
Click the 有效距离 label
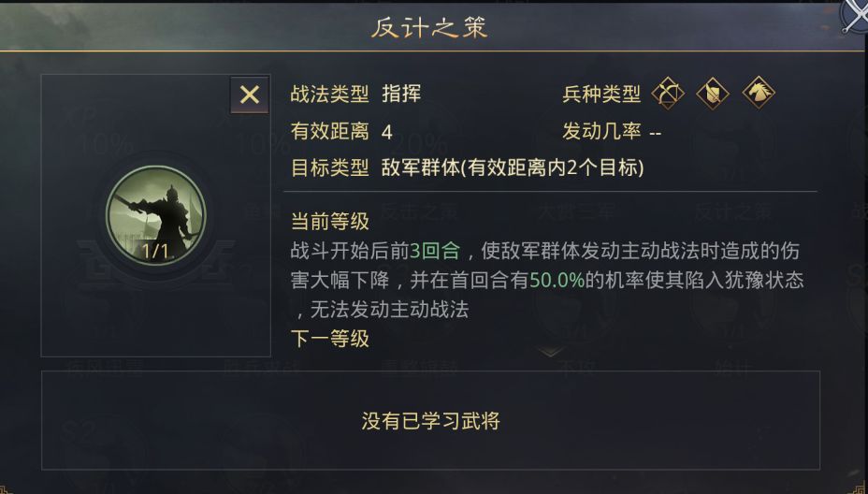point(329,131)
